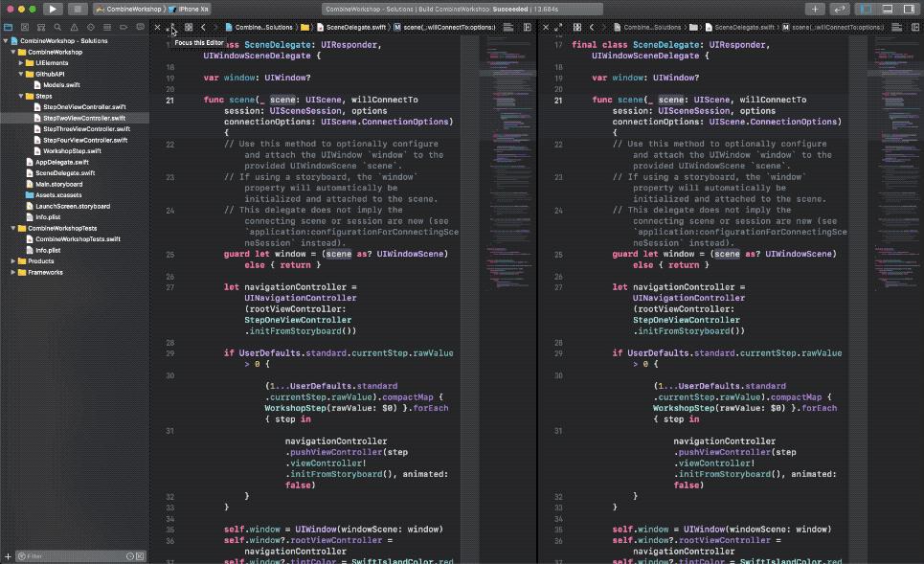924x564 pixels.
Task: Close the left editor pane
Action: pyautogui.click(x=157, y=27)
